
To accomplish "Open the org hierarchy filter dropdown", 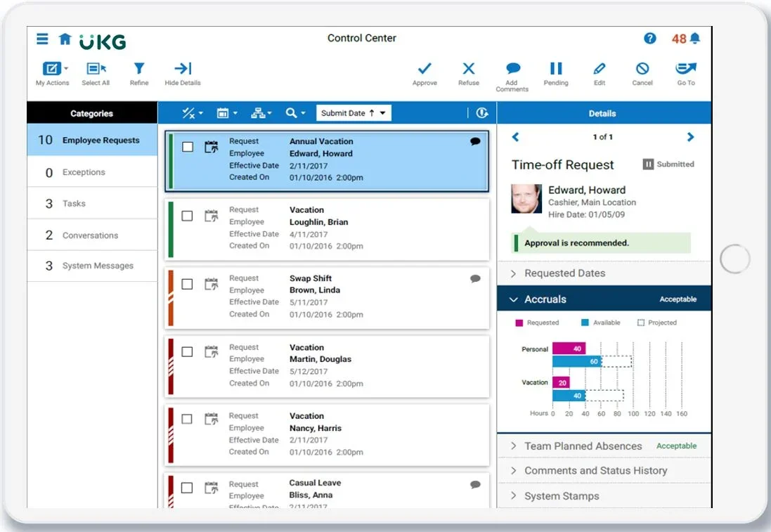I will [x=261, y=114].
